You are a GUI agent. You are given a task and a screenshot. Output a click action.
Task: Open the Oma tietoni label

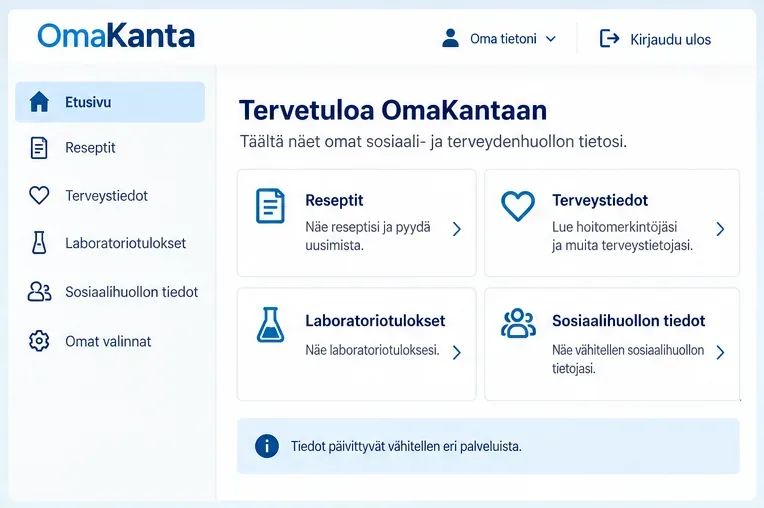[503, 38]
